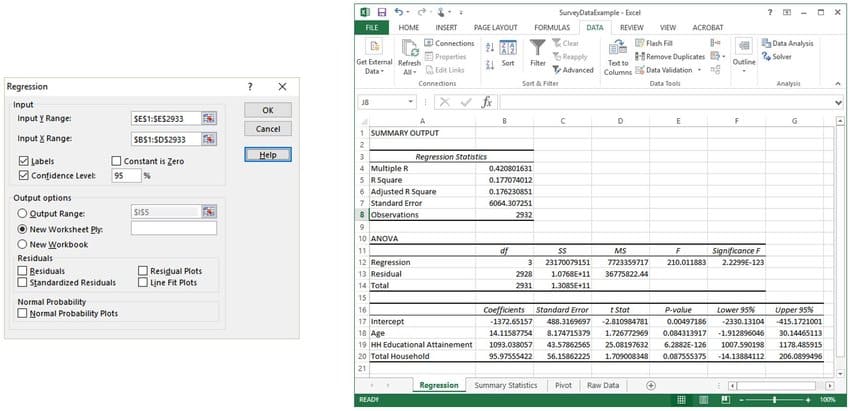Switch to Page Break Preview in the status bar
The image size is (850, 411).
pyautogui.click(x=725, y=400)
